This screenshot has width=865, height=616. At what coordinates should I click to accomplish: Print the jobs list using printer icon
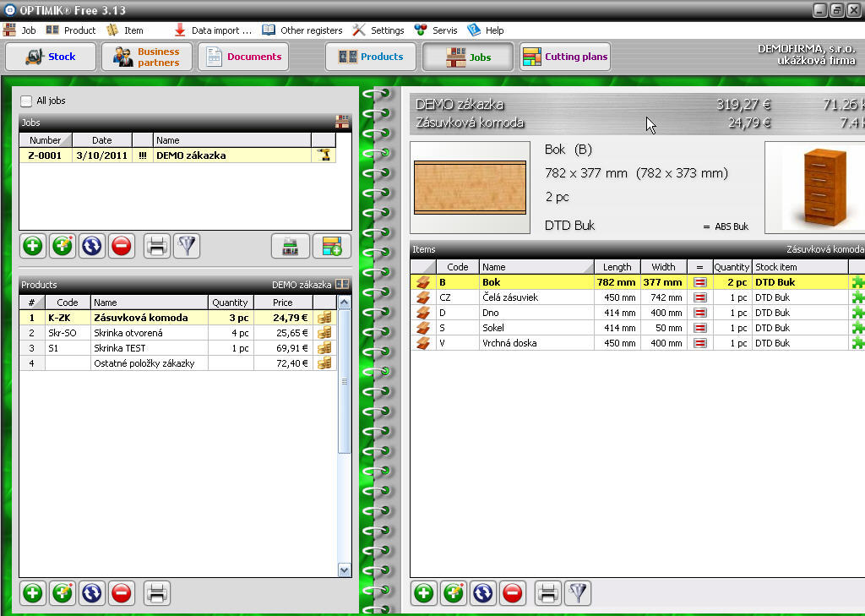coord(156,246)
